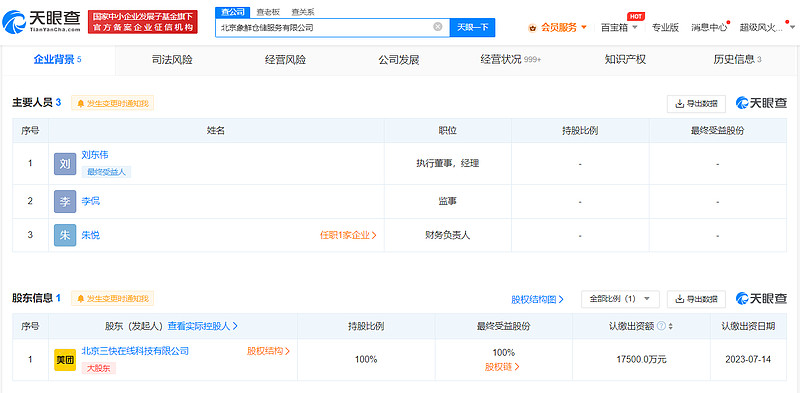Click the 导出数据 button in 主要人员
Viewport: 800px width, 393px height.
[x=696, y=104]
